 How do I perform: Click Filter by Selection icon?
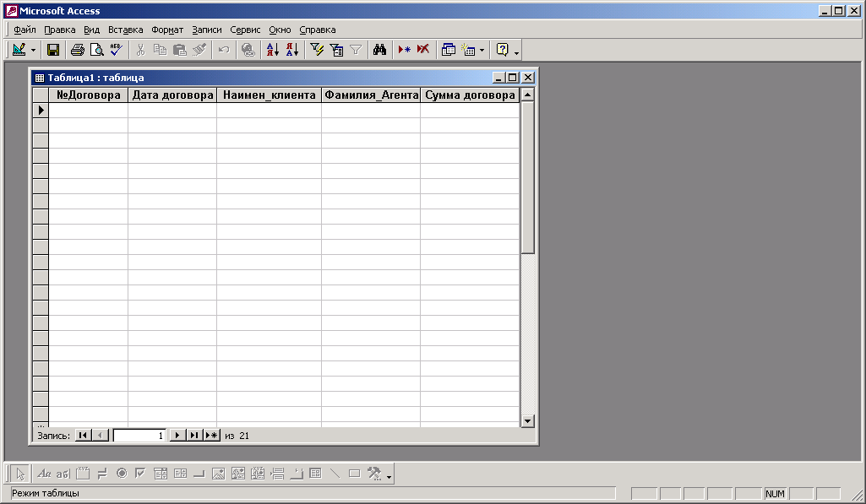pyautogui.click(x=317, y=51)
